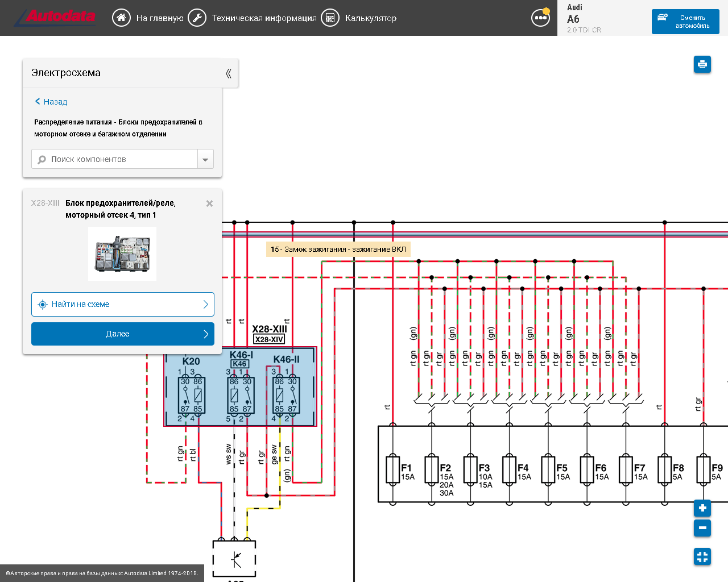This screenshot has height=582, width=728.
Task: Select fuse F9 5A
Action: pos(704,469)
